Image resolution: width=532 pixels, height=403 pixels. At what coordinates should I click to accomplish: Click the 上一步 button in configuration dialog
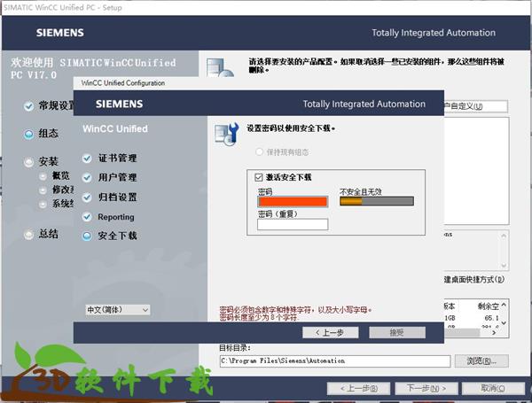(x=331, y=332)
